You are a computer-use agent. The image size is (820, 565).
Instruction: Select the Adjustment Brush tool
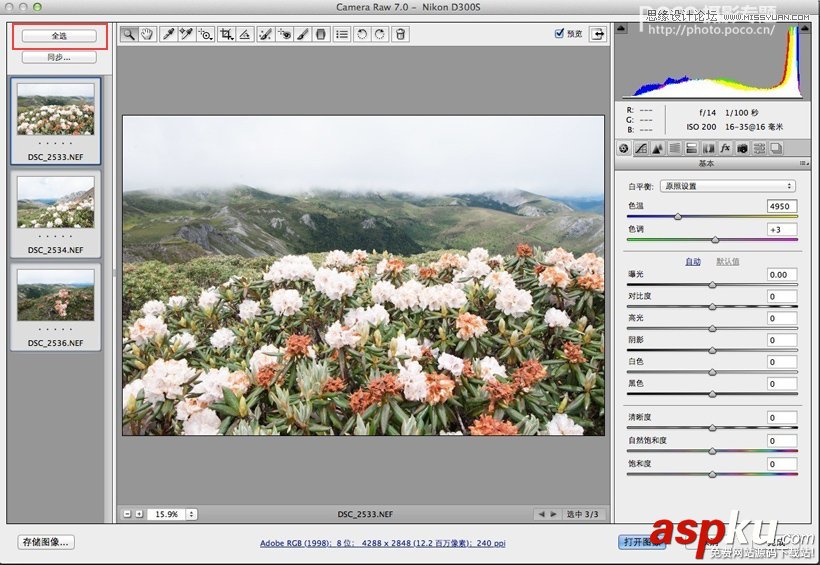[x=303, y=35]
